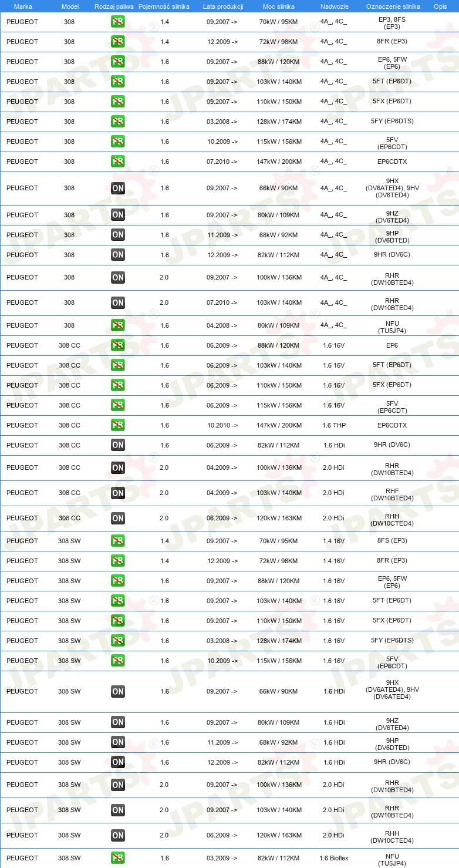Click "80kW / 109KM" in the 308 SW row

[x=279, y=722]
